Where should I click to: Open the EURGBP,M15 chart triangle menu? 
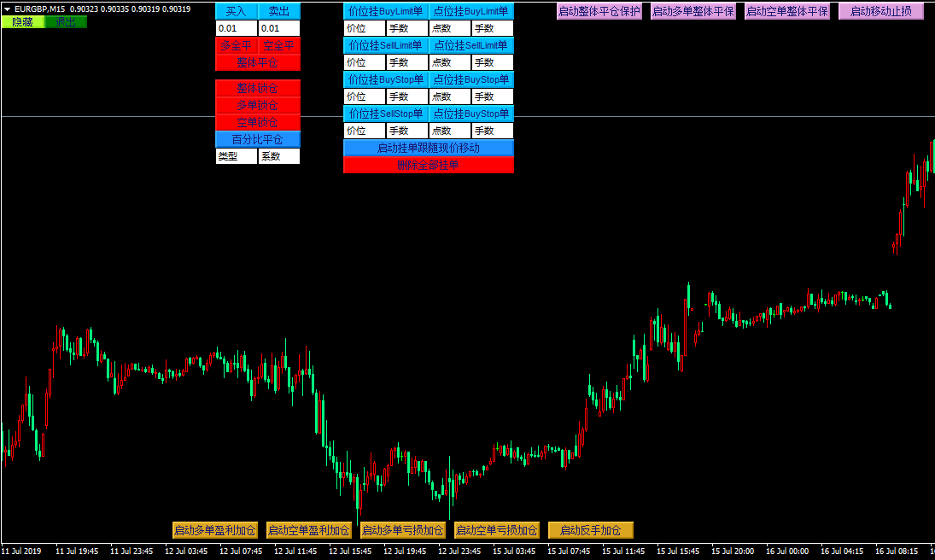tap(7, 9)
